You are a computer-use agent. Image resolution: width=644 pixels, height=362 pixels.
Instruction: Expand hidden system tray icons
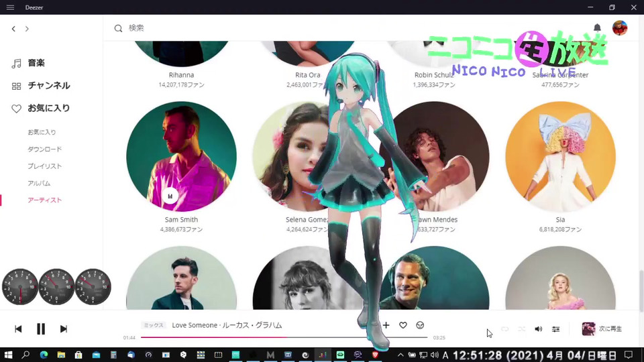(x=400, y=355)
